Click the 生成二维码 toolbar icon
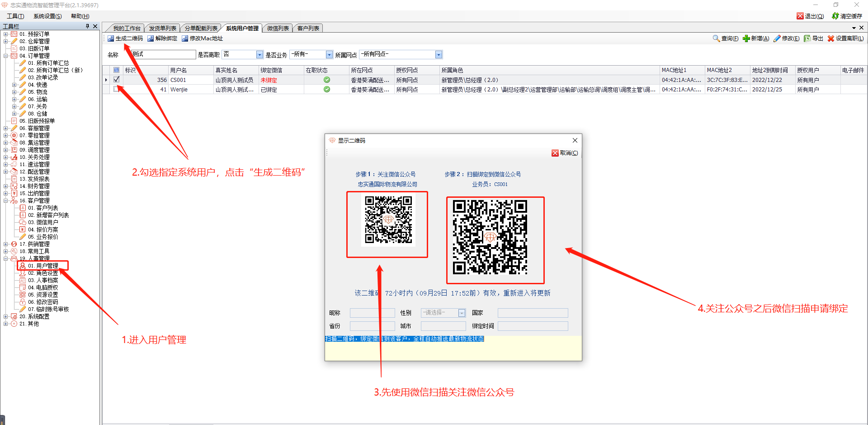 point(111,38)
